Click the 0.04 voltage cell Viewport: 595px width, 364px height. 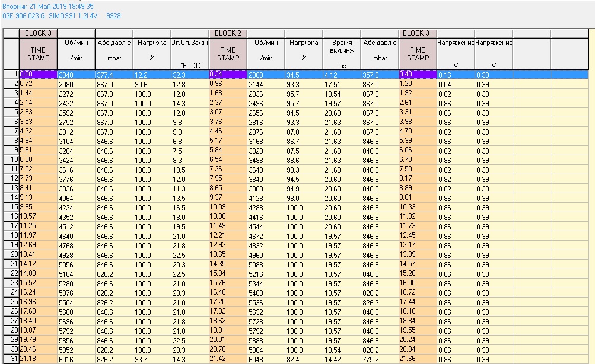(x=456, y=84)
